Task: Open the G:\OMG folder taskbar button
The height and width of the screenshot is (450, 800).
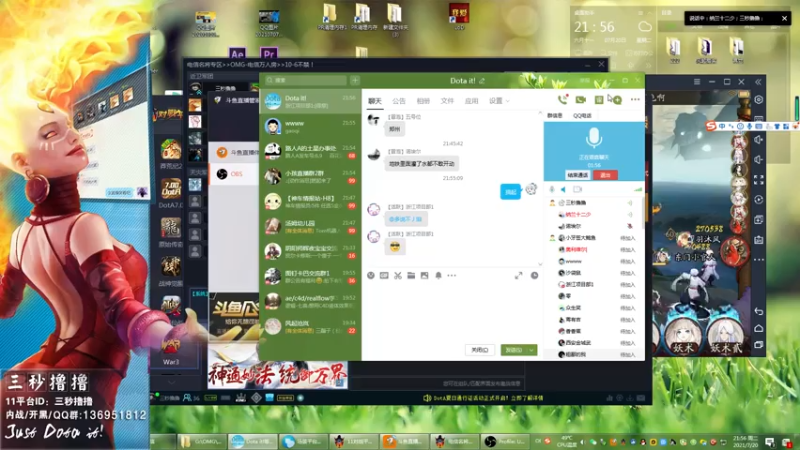Action: tap(203, 441)
